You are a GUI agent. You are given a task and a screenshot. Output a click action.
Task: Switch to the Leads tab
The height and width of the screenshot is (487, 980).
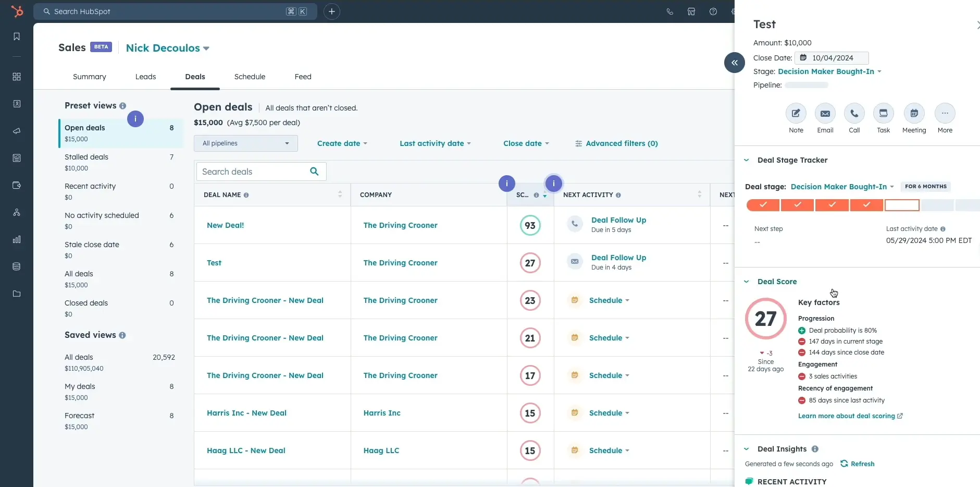(x=145, y=77)
